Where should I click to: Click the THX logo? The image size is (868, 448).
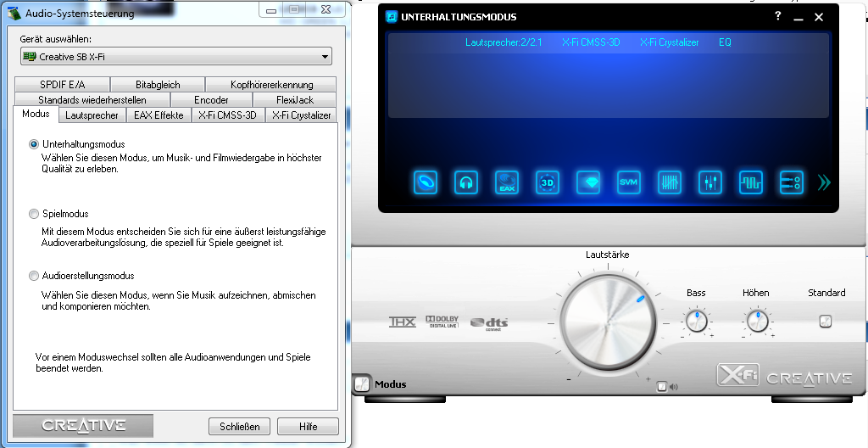(403, 322)
